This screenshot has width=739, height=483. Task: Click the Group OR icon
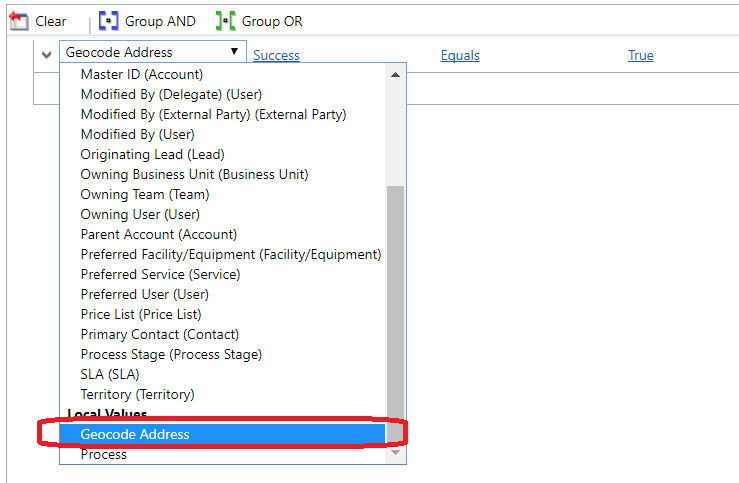226,21
